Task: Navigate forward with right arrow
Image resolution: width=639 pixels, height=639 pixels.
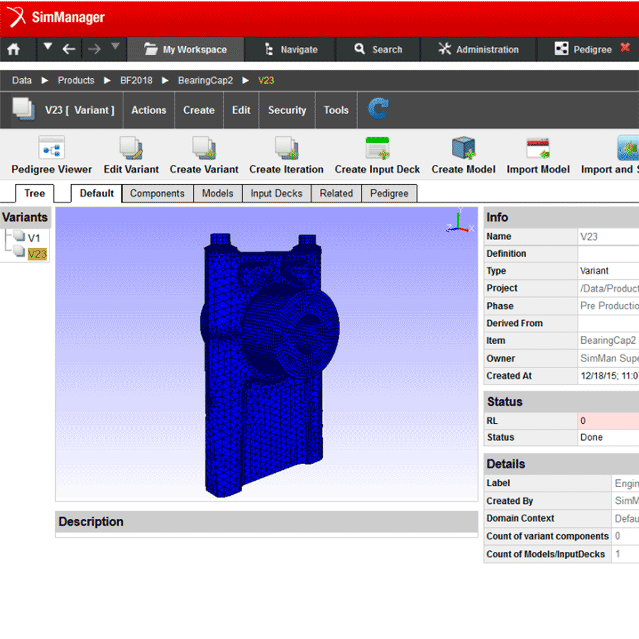Action: coord(94,49)
